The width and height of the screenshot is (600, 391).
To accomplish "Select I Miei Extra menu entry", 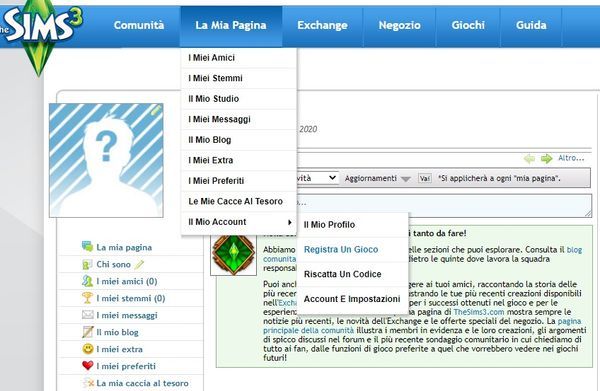I will coord(239,160).
